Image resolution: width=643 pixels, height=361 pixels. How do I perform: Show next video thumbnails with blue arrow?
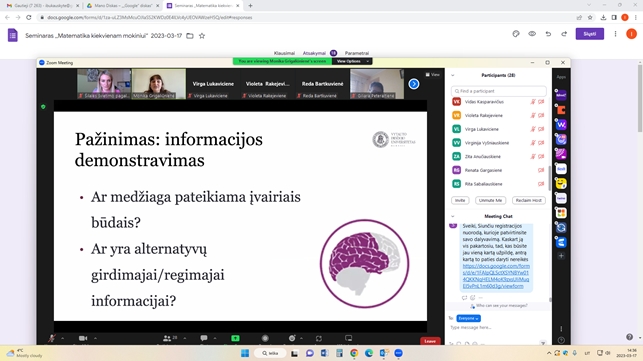coord(414,84)
